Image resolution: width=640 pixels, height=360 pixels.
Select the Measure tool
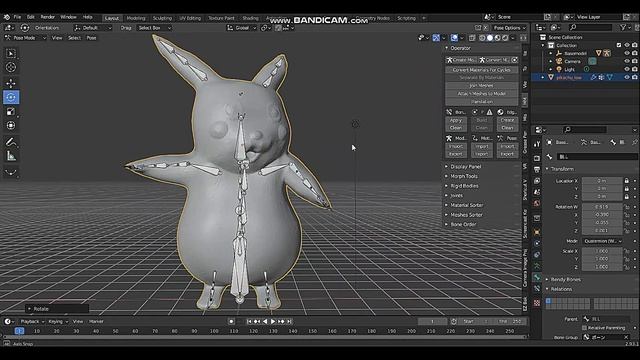(x=11, y=156)
